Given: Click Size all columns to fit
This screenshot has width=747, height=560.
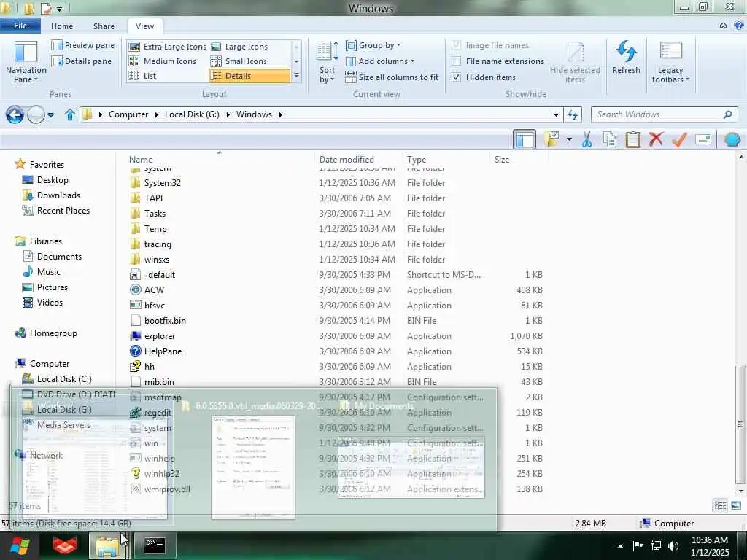Looking at the screenshot, I should (392, 77).
